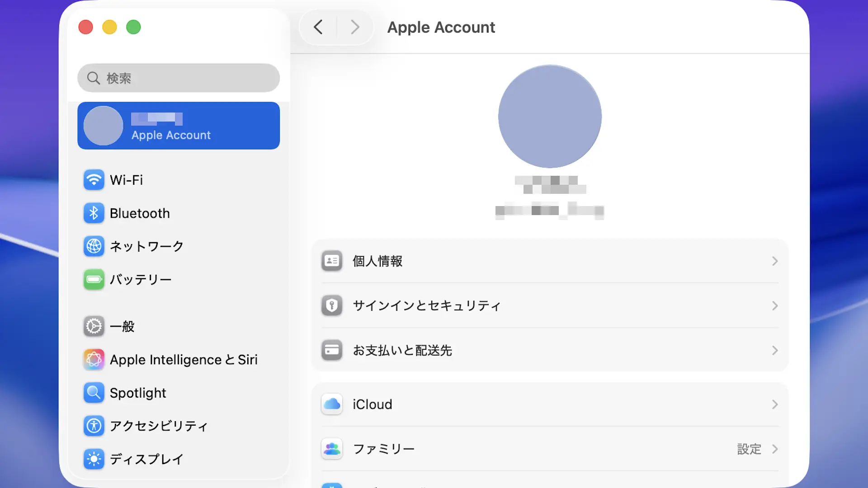Go back with the left arrow button
This screenshot has width=868, height=488.
(318, 27)
